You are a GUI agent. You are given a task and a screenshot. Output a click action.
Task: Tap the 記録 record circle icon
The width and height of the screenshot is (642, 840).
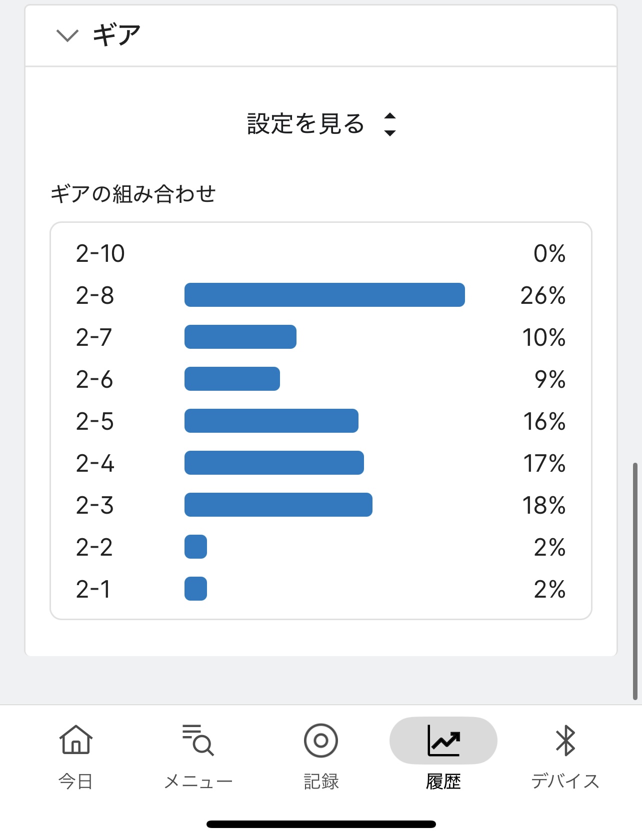[321, 740]
